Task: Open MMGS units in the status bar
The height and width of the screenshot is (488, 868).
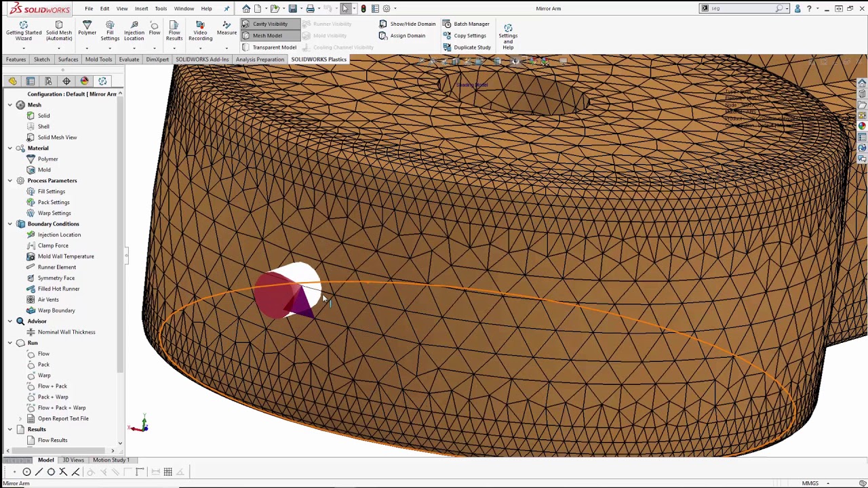Action: point(810,483)
